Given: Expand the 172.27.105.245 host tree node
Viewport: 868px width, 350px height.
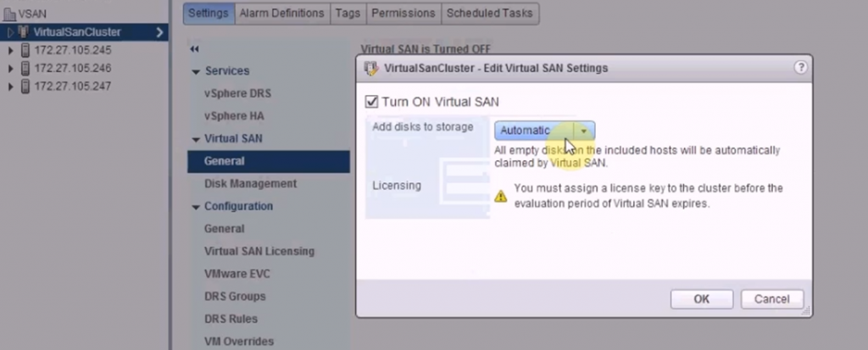Looking at the screenshot, I should coord(10,50).
